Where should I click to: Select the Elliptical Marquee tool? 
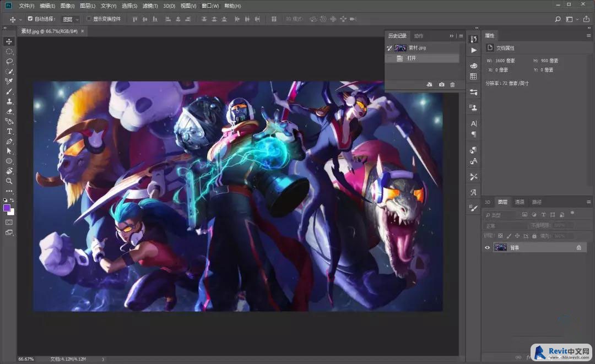tap(9, 52)
